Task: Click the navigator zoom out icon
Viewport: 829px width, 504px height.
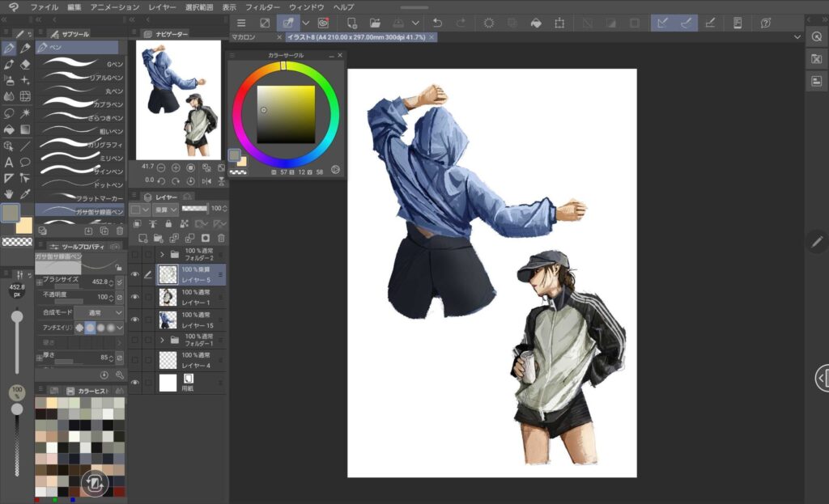Action: click(x=161, y=168)
